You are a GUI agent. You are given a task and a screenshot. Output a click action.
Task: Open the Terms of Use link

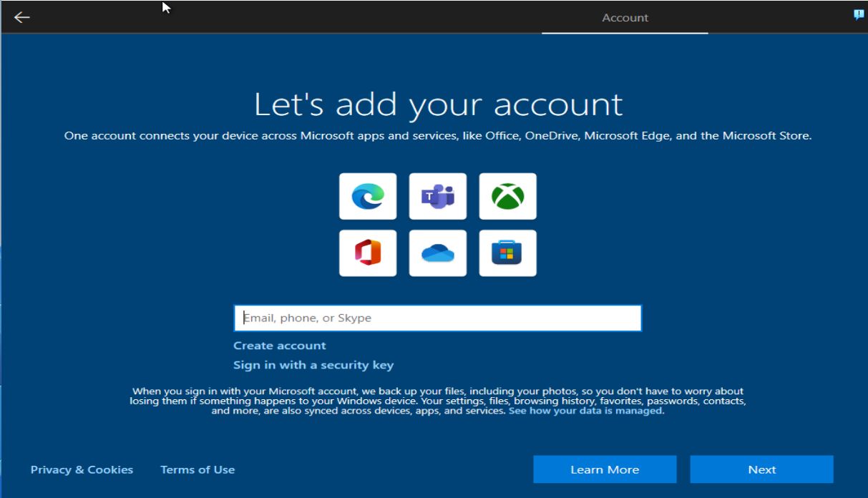coord(198,469)
